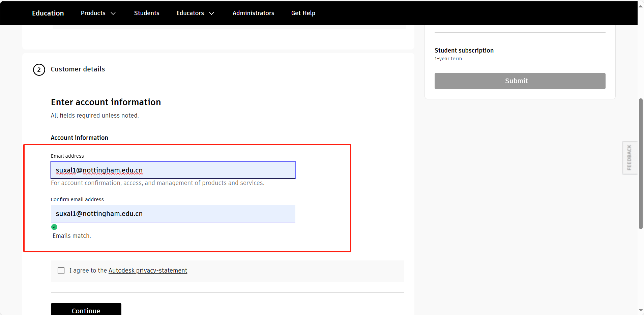Open the Autodesk privacy-statement link
This screenshot has height=315, width=644.
click(x=148, y=271)
